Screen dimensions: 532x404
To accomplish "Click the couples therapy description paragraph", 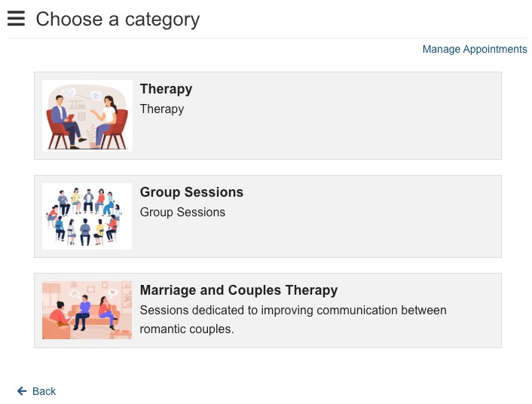I will point(293,320).
